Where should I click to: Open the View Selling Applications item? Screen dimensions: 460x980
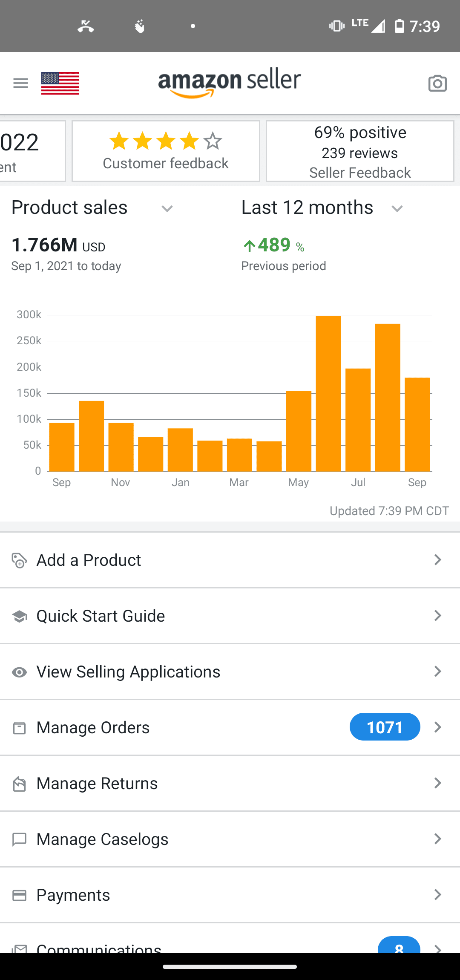(x=128, y=672)
